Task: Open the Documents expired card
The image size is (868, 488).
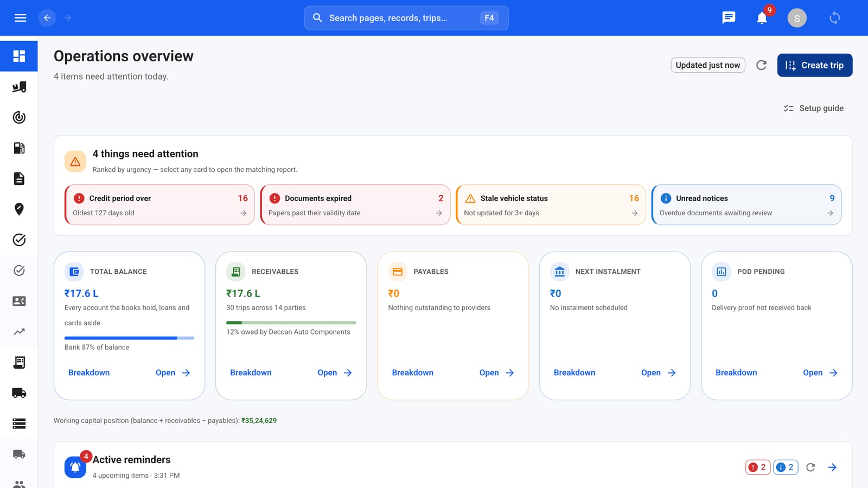Action: [x=355, y=205]
